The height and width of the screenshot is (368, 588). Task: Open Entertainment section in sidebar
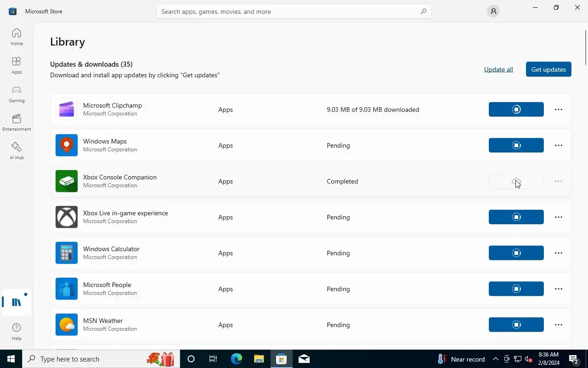(17, 122)
